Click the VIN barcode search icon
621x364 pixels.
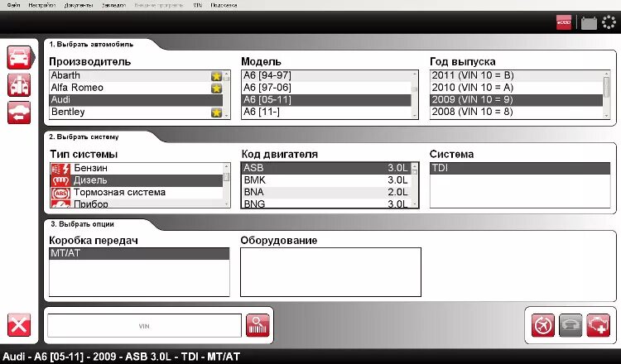pos(258,326)
